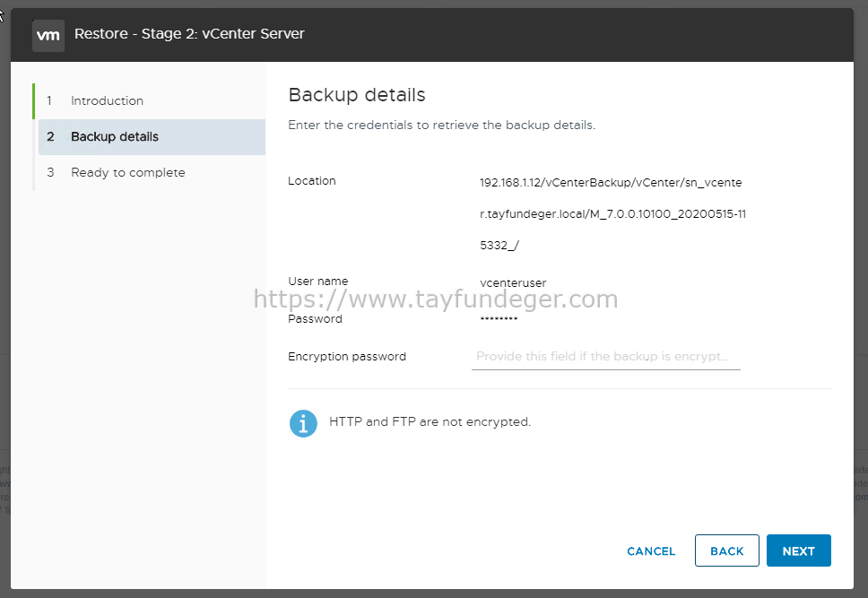Click the BACK button
Image resolution: width=868 pixels, height=598 pixels.
point(727,551)
